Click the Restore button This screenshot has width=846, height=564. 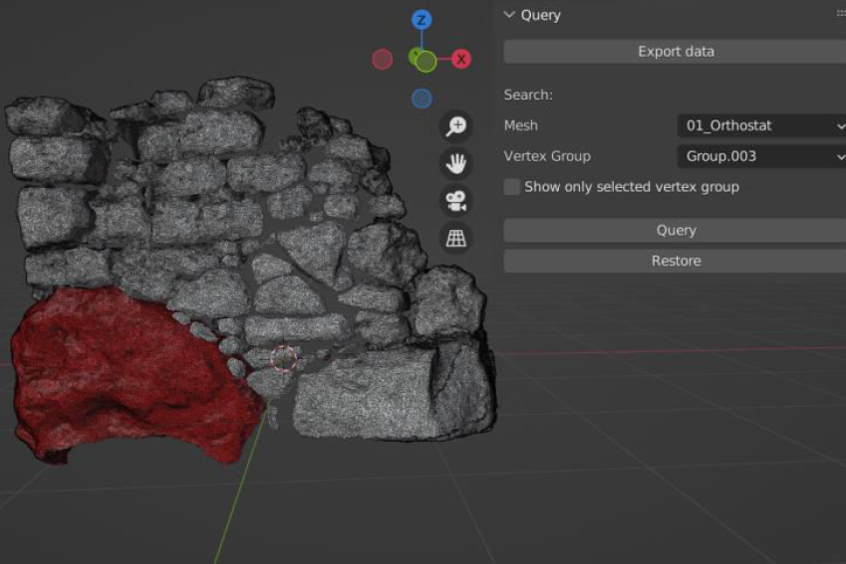676,261
